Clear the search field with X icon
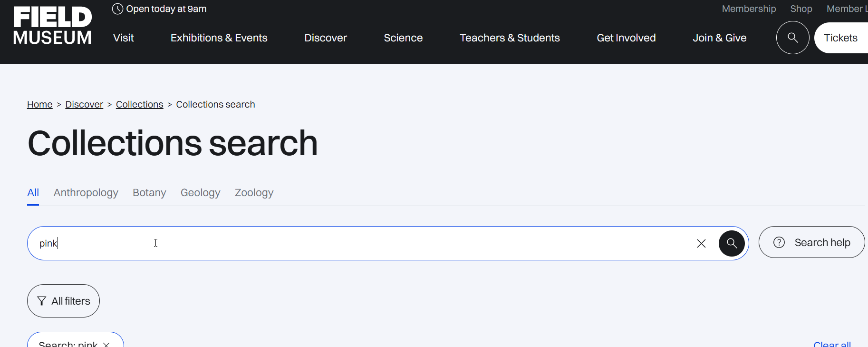868x347 pixels. pyautogui.click(x=701, y=243)
